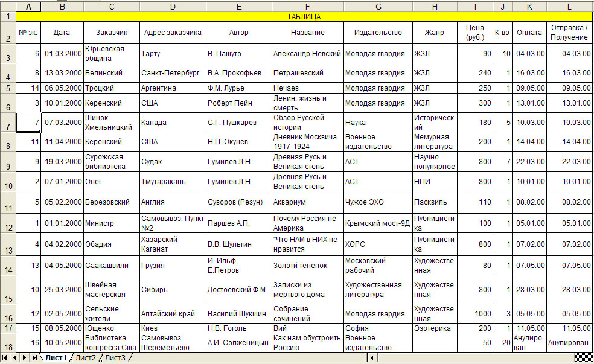Image resolution: width=594 pixels, height=364 pixels.
Task: Click the Жанр header cell
Action: click(x=435, y=33)
